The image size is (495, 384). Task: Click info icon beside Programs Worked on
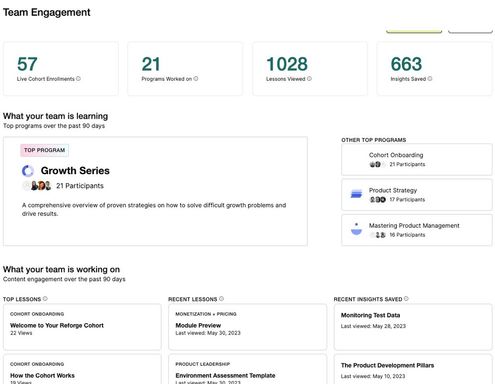[196, 79]
